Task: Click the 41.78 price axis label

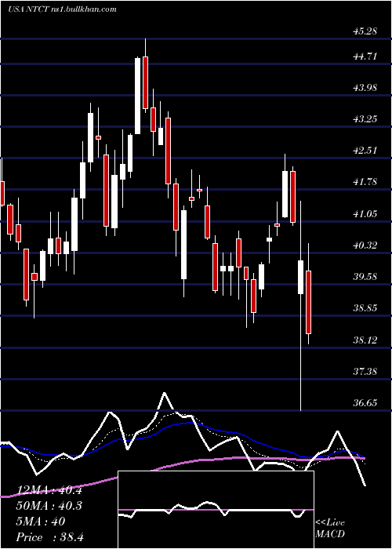Action: tap(365, 182)
